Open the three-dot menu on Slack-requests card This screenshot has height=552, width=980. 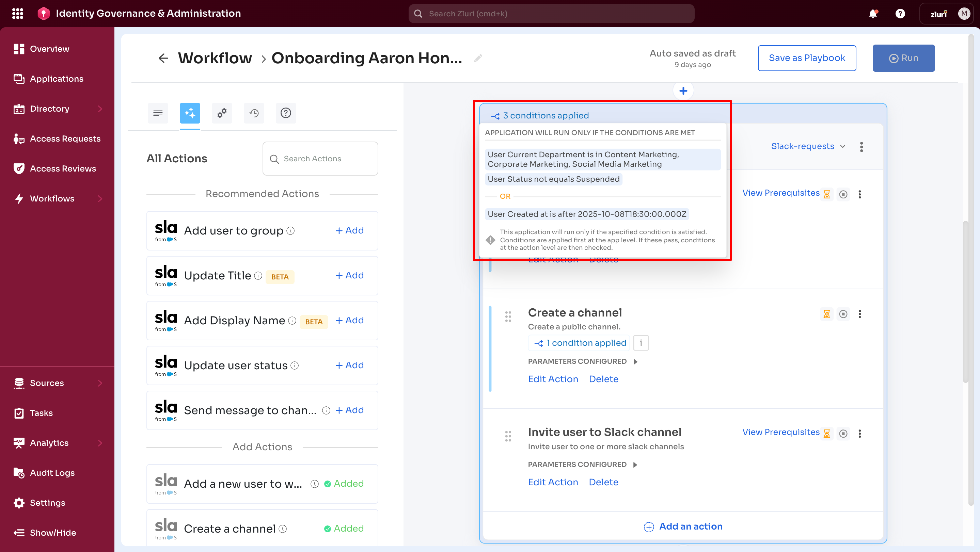point(861,146)
